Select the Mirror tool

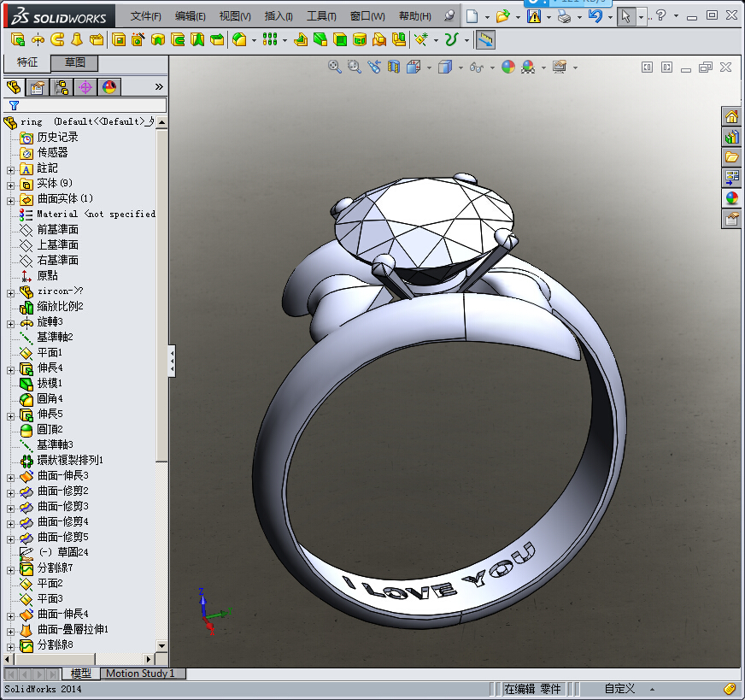click(x=399, y=40)
